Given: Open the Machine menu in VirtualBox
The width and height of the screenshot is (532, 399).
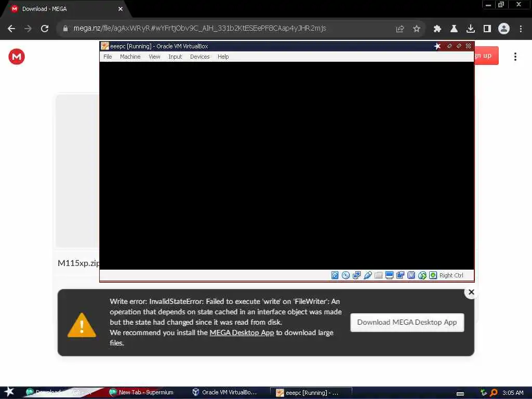Looking at the screenshot, I should [x=130, y=57].
